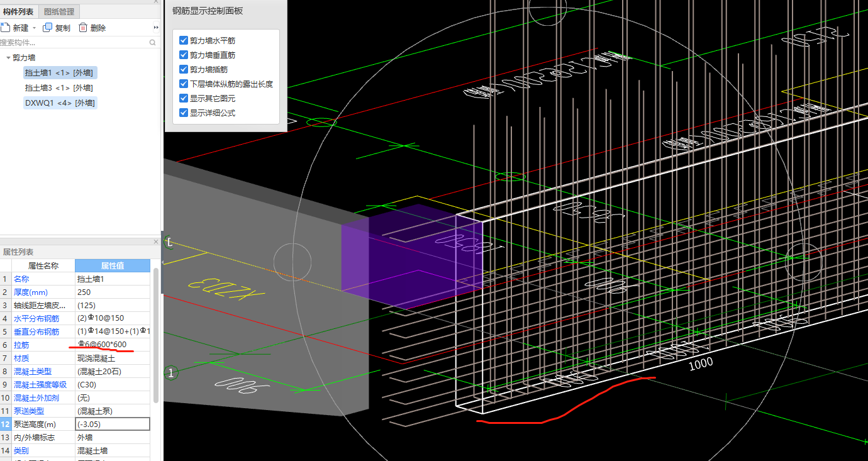
Task: Click the 垂直分布钢筋 property label
Action: [x=36, y=332]
